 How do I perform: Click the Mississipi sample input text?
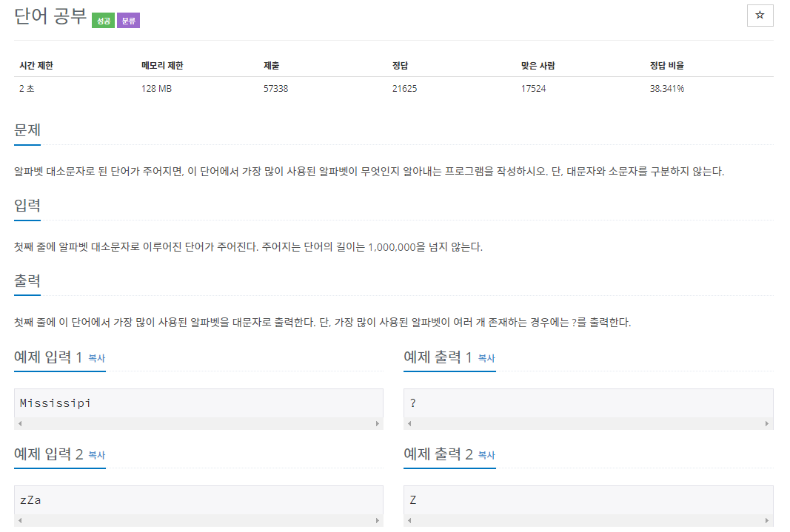click(56, 403)
